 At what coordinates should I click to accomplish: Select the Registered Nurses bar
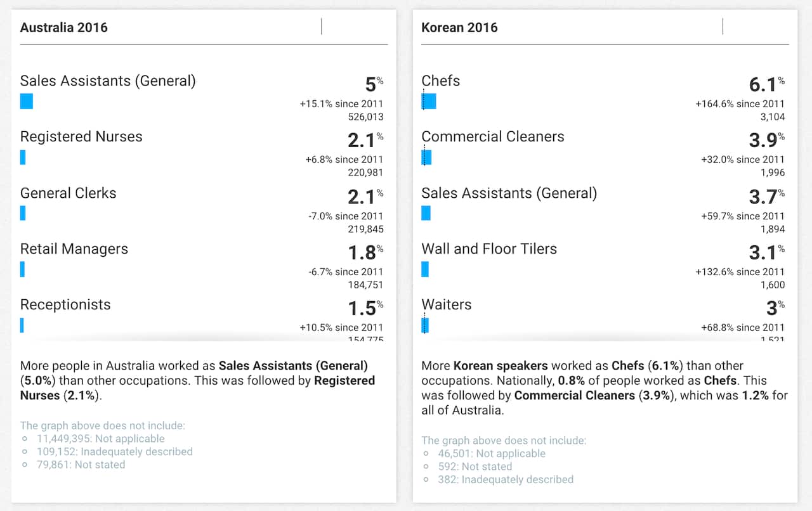click(23, 157)
